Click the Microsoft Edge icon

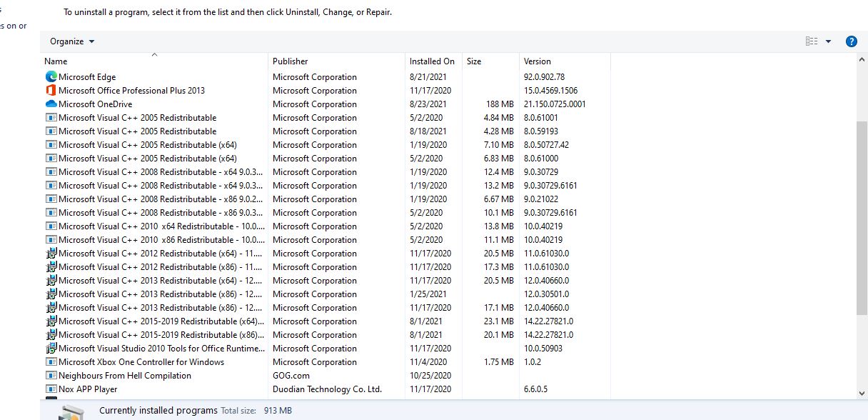click(x=51, y=76)
